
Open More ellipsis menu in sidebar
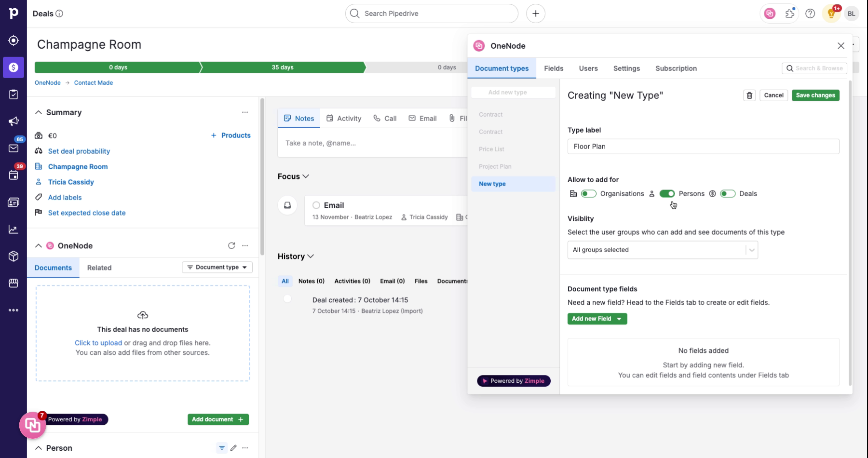(14, 310)
